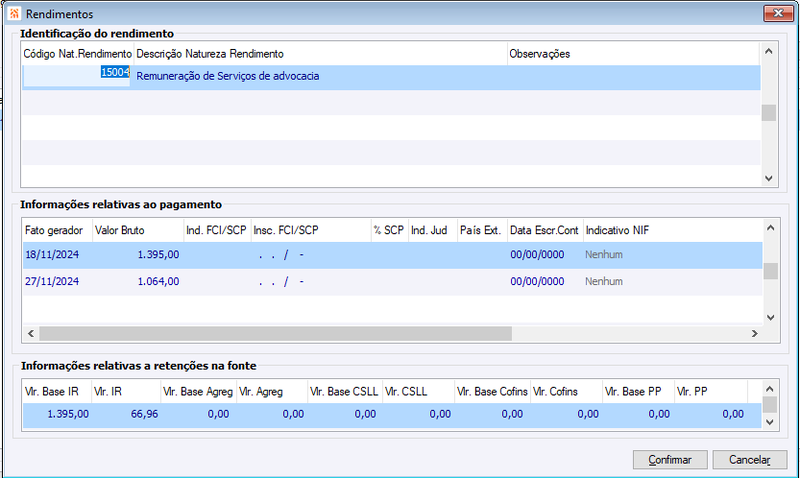Screen dimensions: 800x478
Task: Select the code field showing 15004
Action: coord(77,76)
